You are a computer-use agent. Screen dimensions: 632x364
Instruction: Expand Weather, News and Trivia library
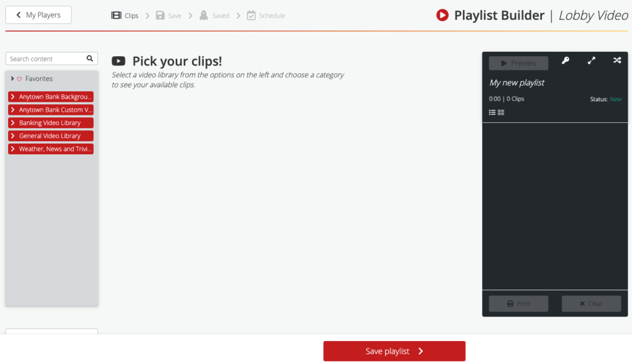coord(51,149)
